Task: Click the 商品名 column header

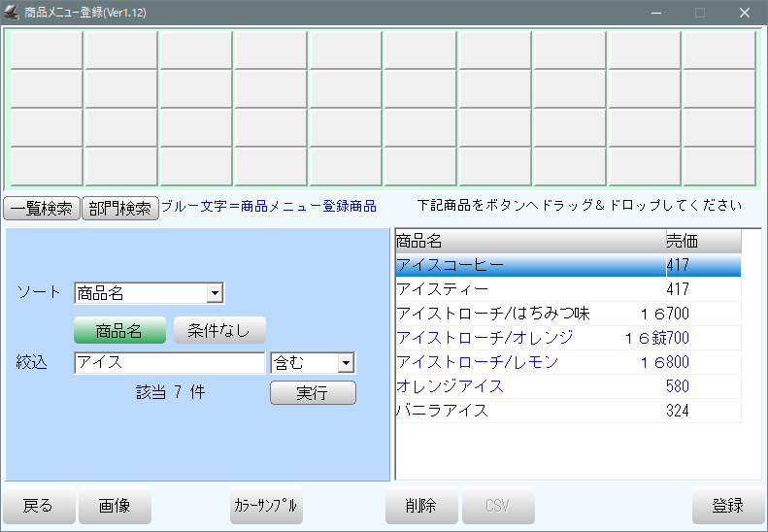Action: click(530, 241)
